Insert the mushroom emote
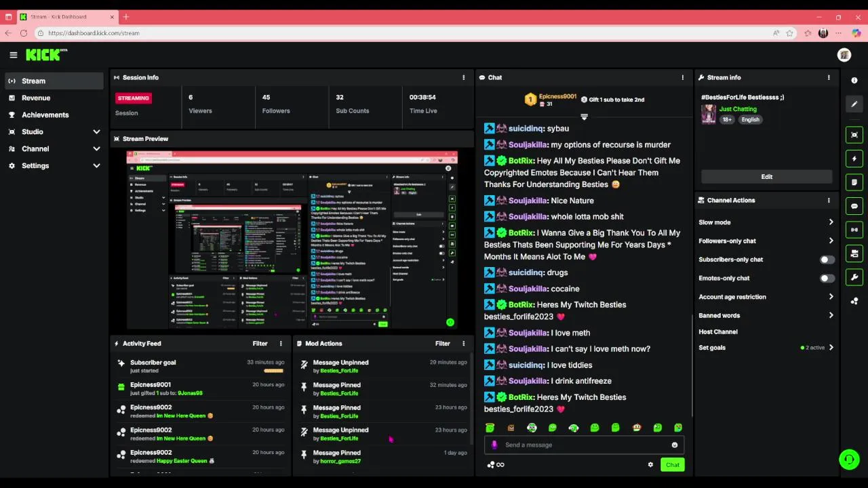This screenshot has height=488, width=868. [636, 428]
